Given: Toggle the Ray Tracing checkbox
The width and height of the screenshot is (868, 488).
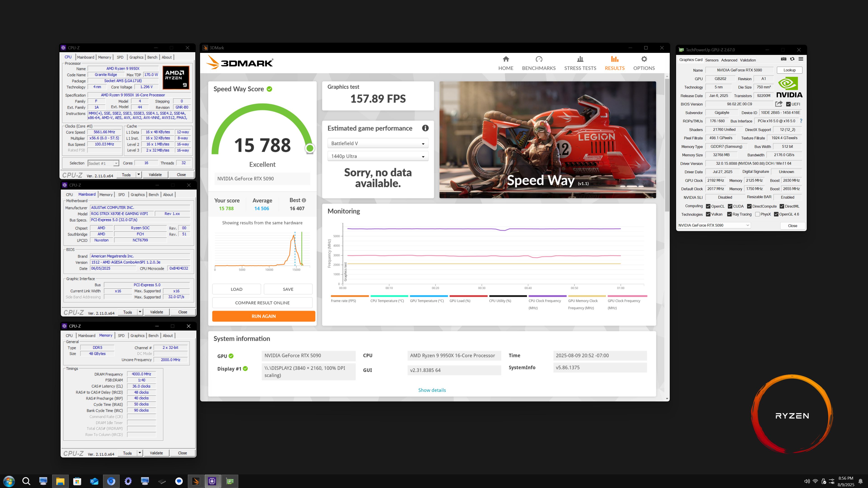Looking at the screenshot, I should coord(729,214).
